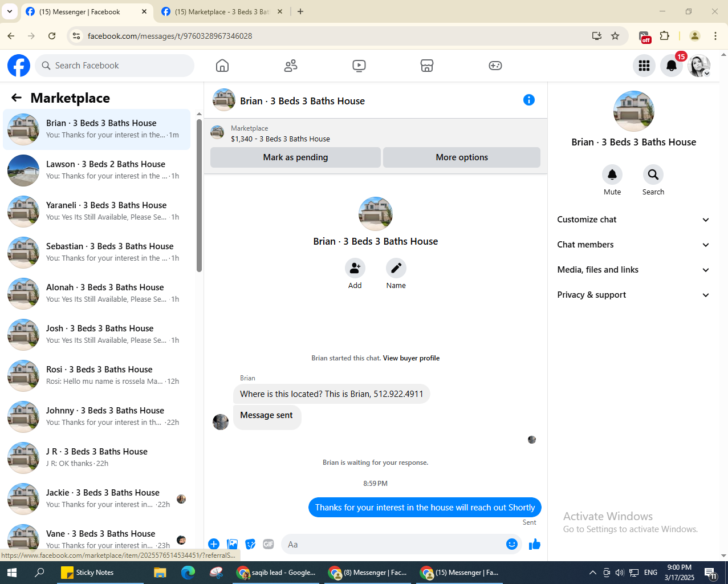This screenshot has width=728, height=584.
Task: Open Chrome three-dot menu
Action: 715,36
